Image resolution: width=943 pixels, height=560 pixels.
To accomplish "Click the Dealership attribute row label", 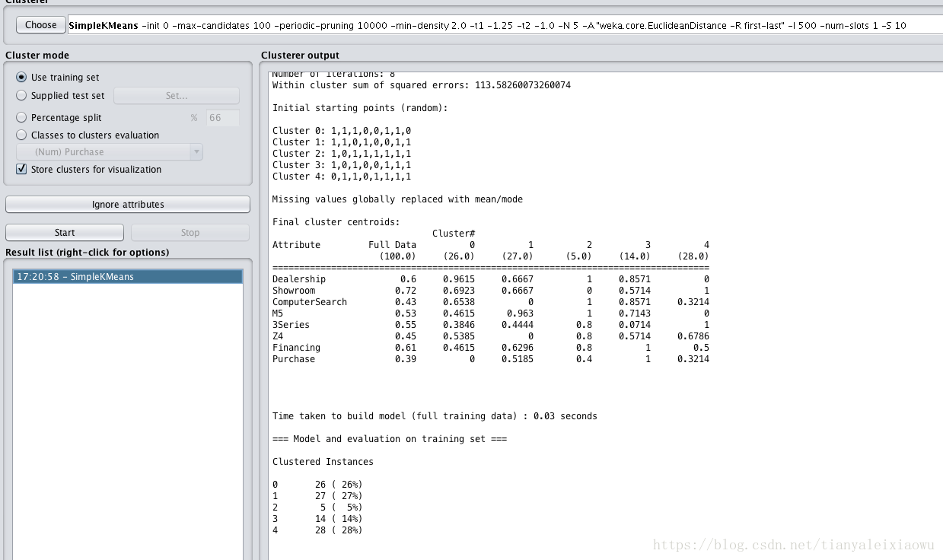I will click(299, 279).
